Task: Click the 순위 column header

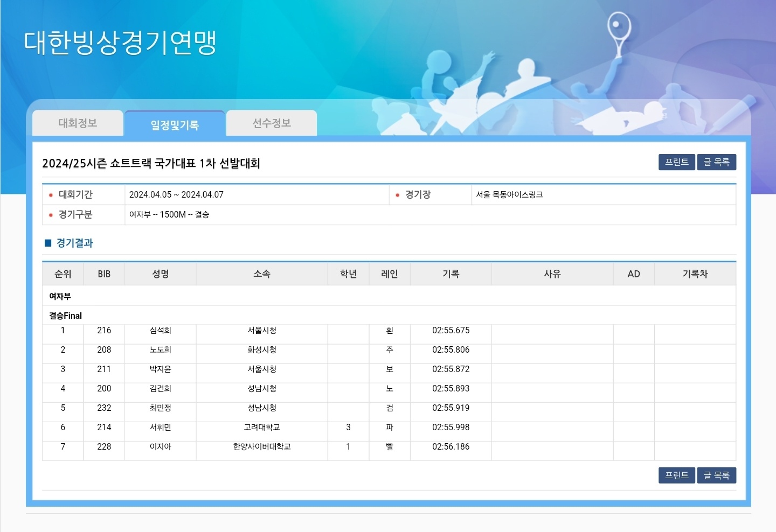Action: point(63,274)
